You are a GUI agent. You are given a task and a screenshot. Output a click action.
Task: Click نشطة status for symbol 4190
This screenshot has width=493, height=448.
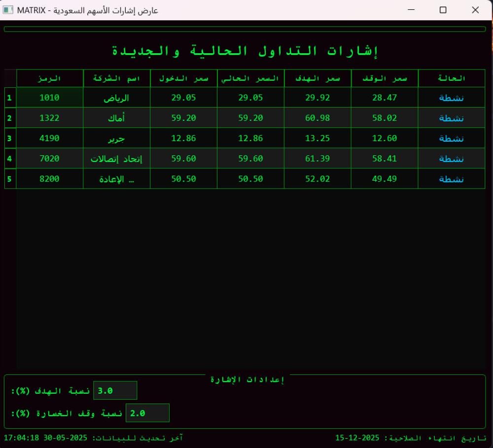(452, 138)
